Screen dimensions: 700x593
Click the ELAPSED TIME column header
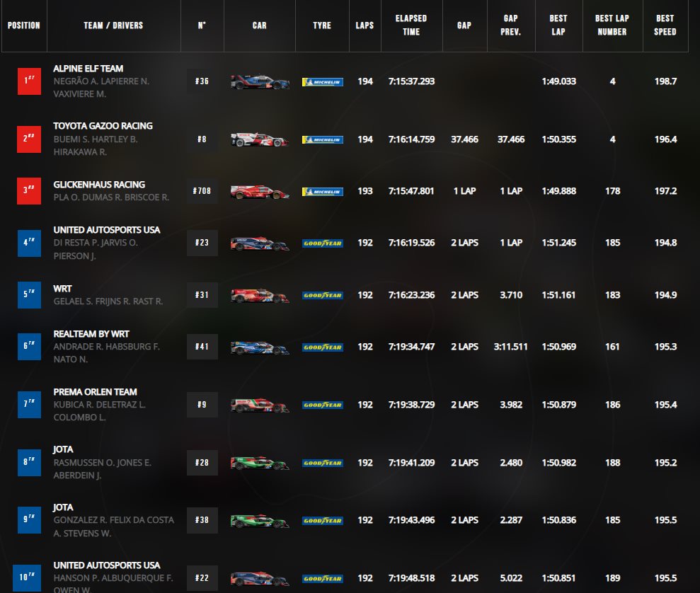pos(411,25)
